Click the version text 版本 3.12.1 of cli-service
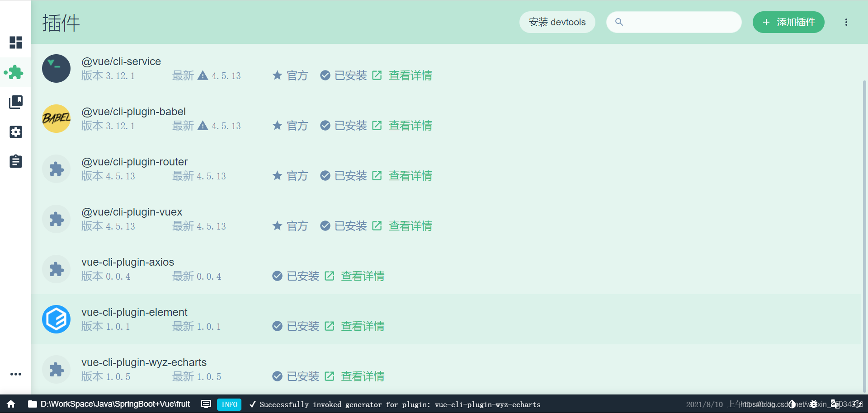This screenshot has height=413, width=868. 108,75
